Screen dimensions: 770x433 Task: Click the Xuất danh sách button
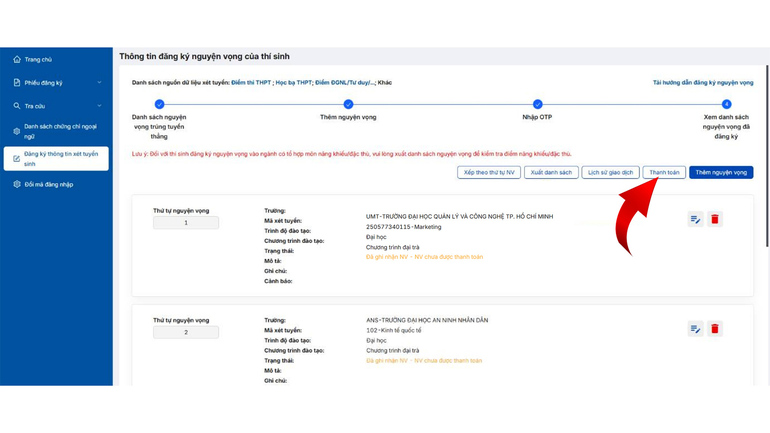(x=551, y=172)
